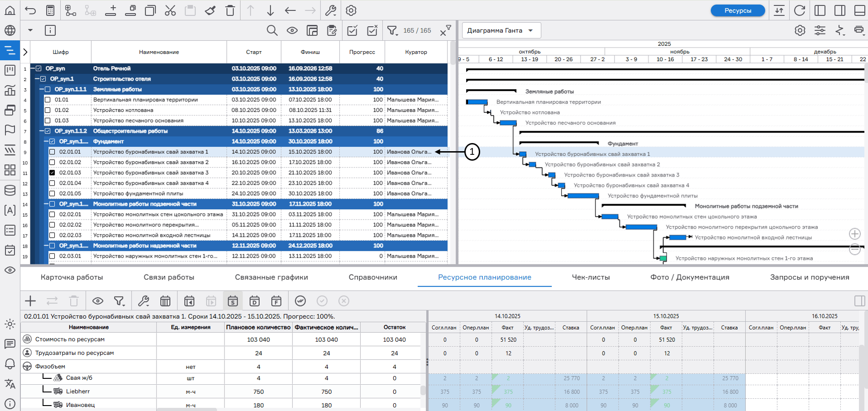Image resolution: width=868 pixels, height=411 pixels.
Task: Switch to the Связи работы tab
Action: pos(169,277)
